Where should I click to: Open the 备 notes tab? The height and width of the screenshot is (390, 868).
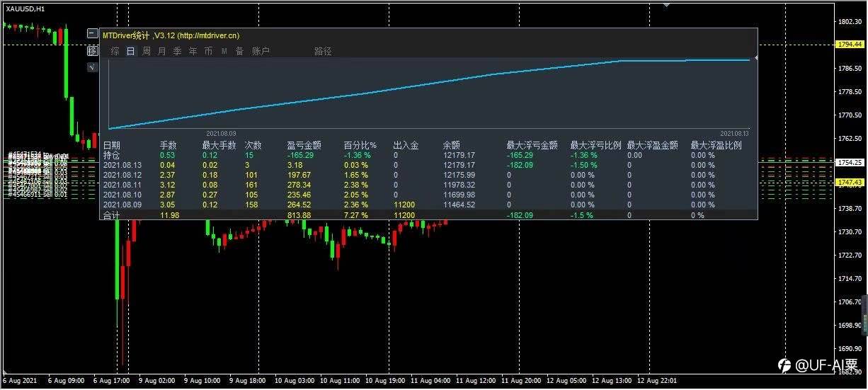click(x=239, y=51)
